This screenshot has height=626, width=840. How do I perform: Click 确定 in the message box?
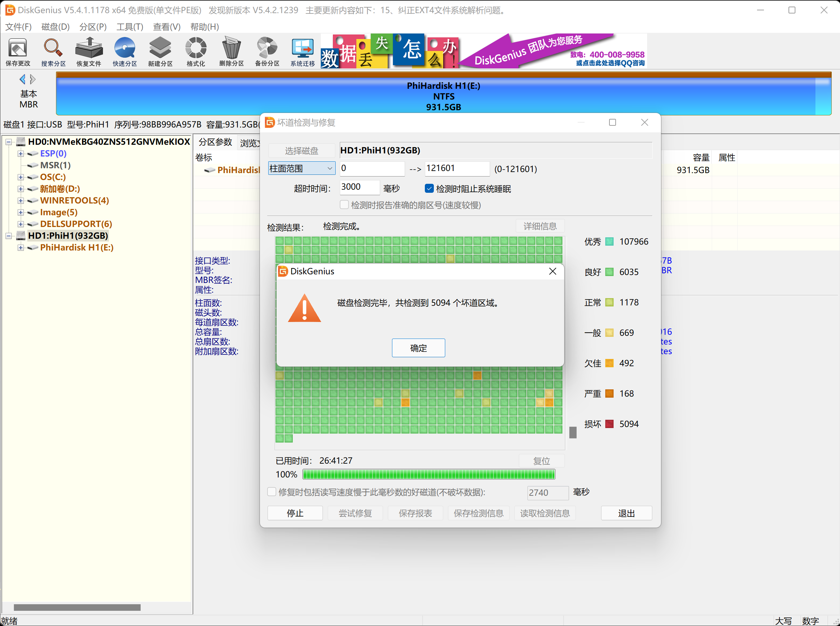tap(419, 348)
